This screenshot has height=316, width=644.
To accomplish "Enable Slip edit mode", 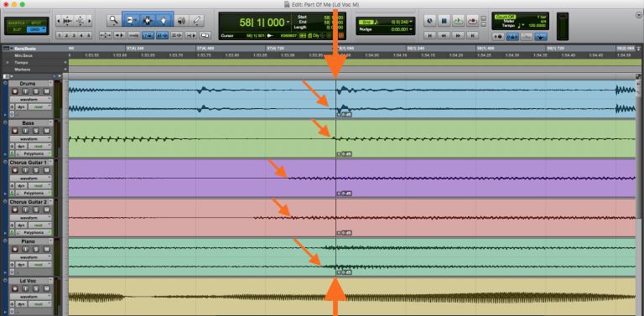I will pos(18,29).
